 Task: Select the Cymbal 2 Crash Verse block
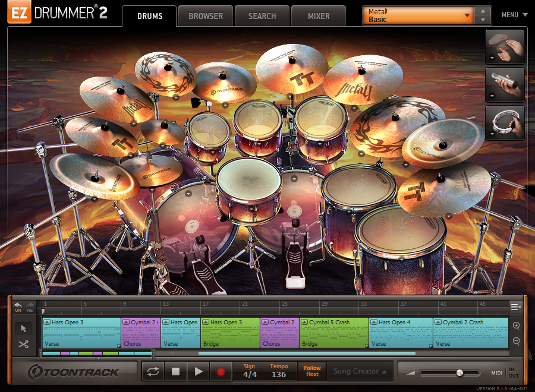point(471,333)
